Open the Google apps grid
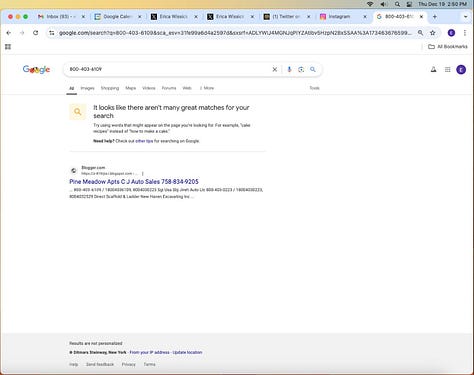This screenshot has width=474, height=375. tap(447, 69)
